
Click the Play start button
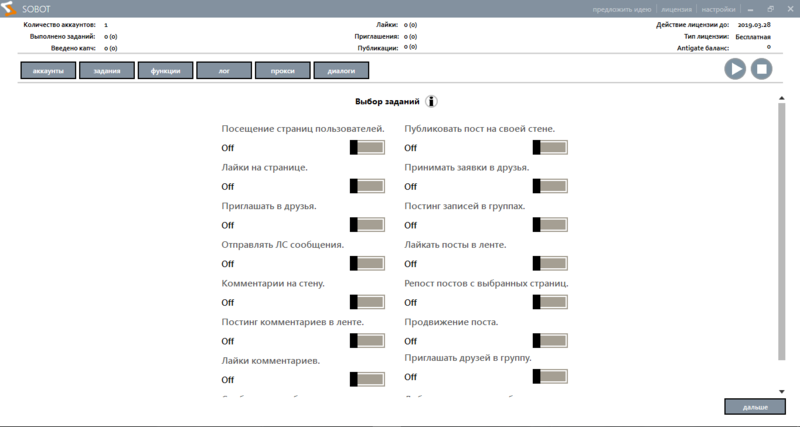click(735, 69)
